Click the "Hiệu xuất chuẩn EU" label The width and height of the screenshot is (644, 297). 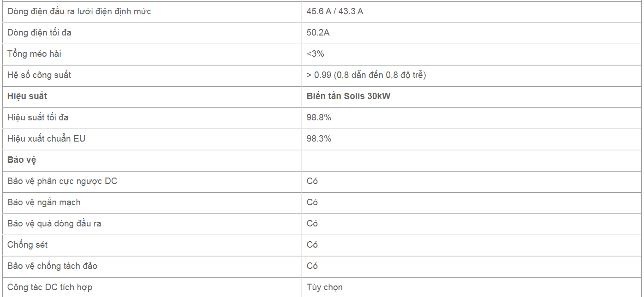click(46, 139)
